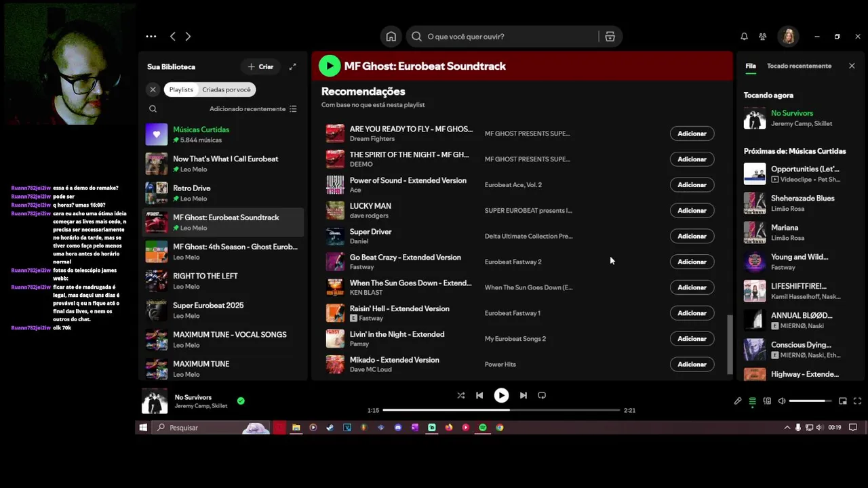Toggle repeat mode
This screenshot has width=868, height=488.
(542, 395)
